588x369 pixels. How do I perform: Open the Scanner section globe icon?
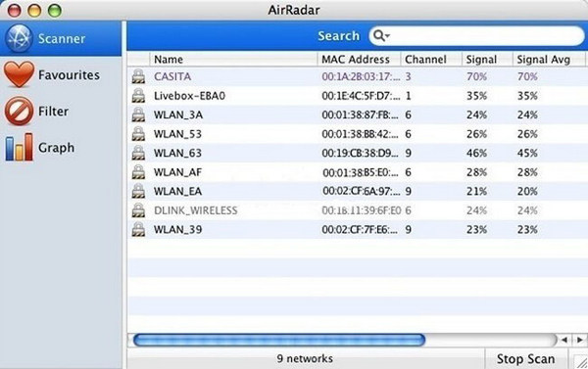pyautogui.click(x=20, y=38)
